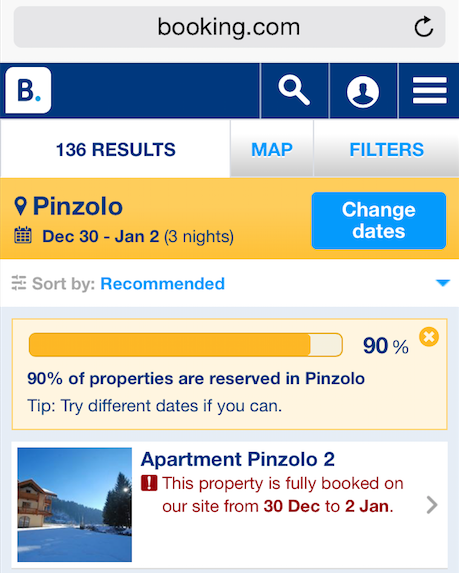Tap the red fully booked warning icon

pos(149,483)
